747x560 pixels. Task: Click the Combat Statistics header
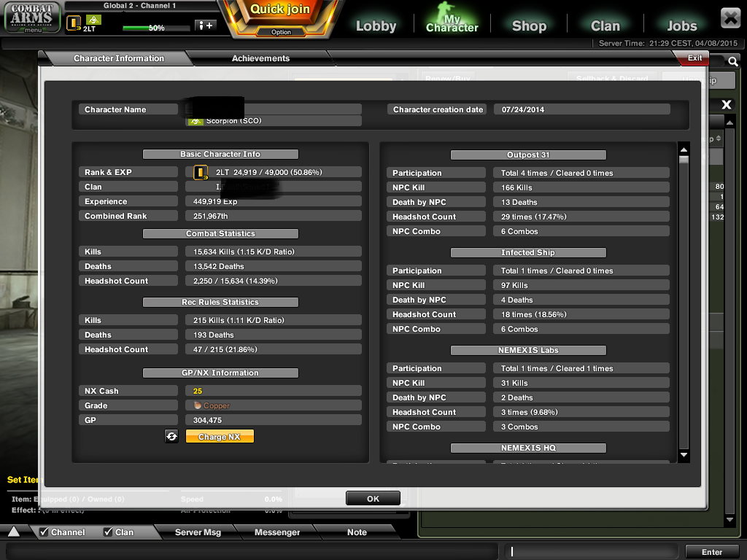(220, 233)
